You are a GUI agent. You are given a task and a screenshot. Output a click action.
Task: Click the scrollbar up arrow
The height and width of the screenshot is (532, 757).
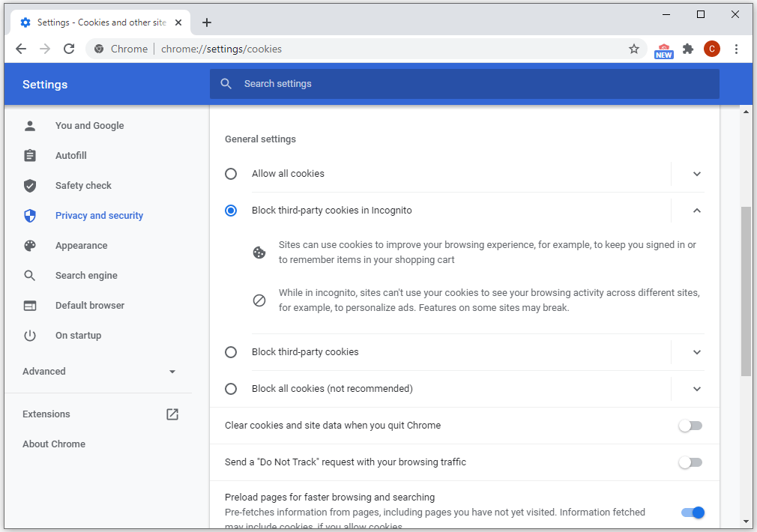pos(746,112)
